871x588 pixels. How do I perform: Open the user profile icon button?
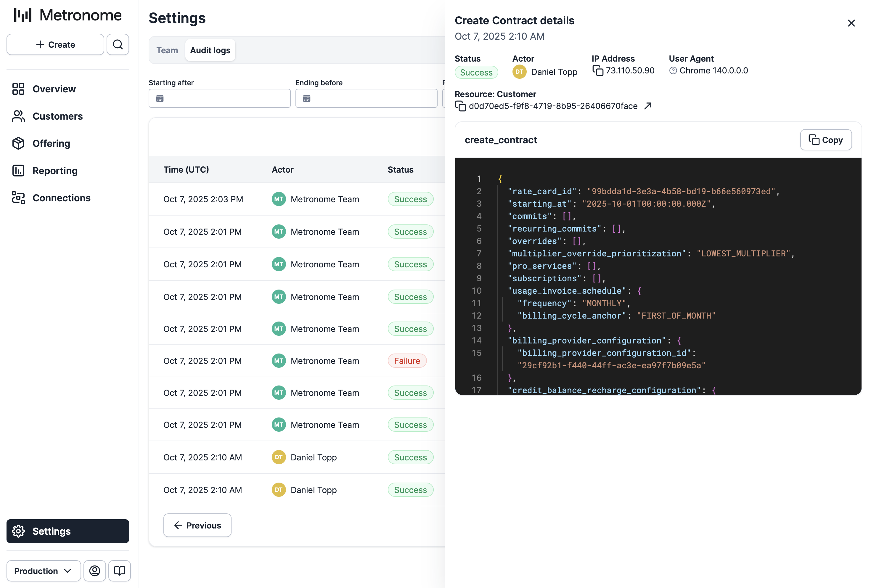tap(94, 571)
